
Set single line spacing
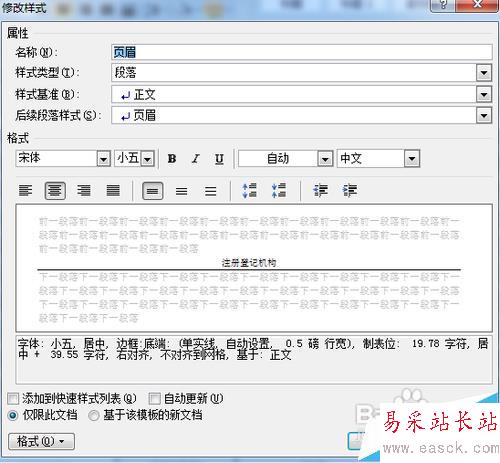(153, 191)
